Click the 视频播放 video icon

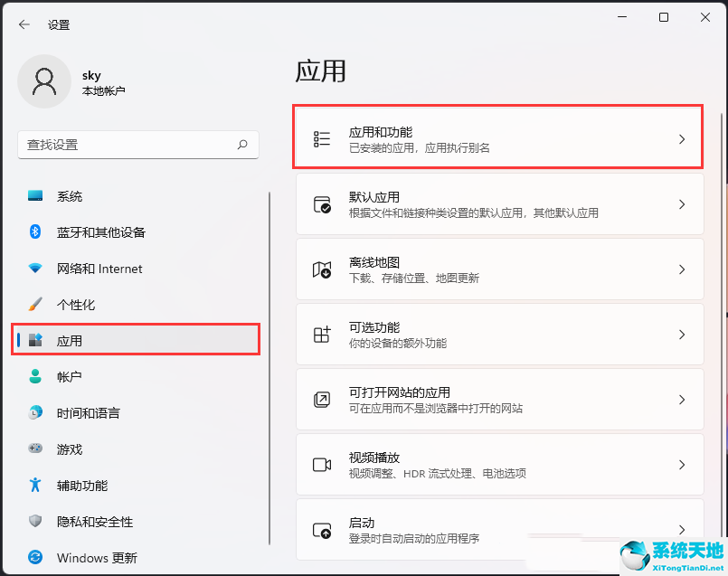click(321, 464)
